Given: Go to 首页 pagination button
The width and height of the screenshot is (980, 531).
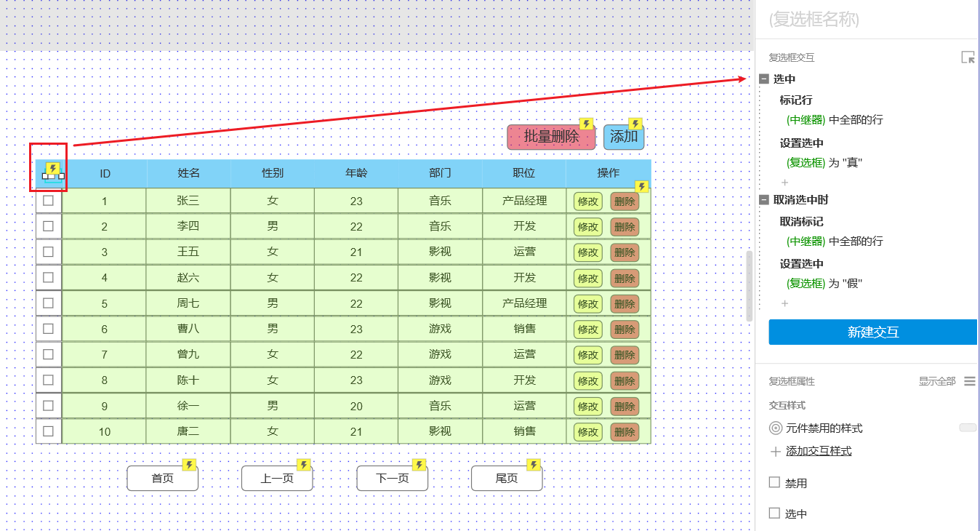Looking at the screenshot, I should coord(162,479).
